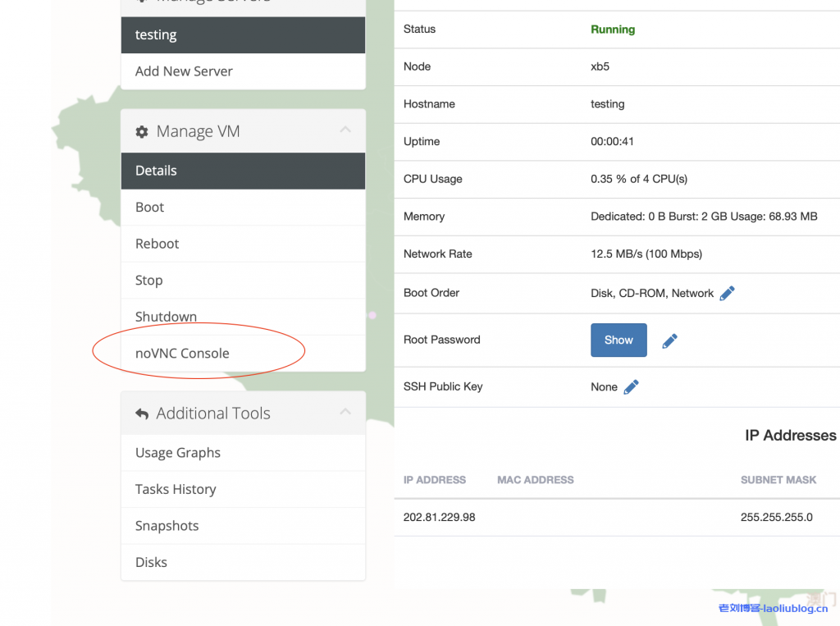Open Add New Server
The width and height of the screenshot is (840, 626).
point(185,71)
